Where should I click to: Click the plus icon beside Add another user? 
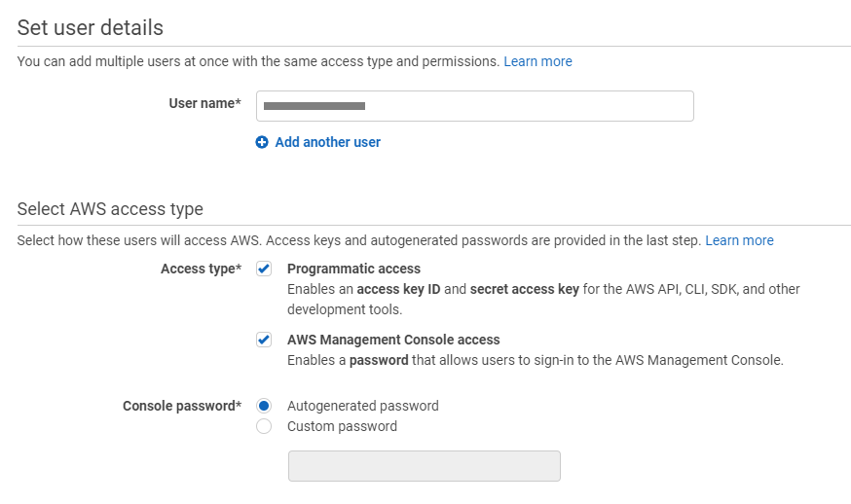262,142
